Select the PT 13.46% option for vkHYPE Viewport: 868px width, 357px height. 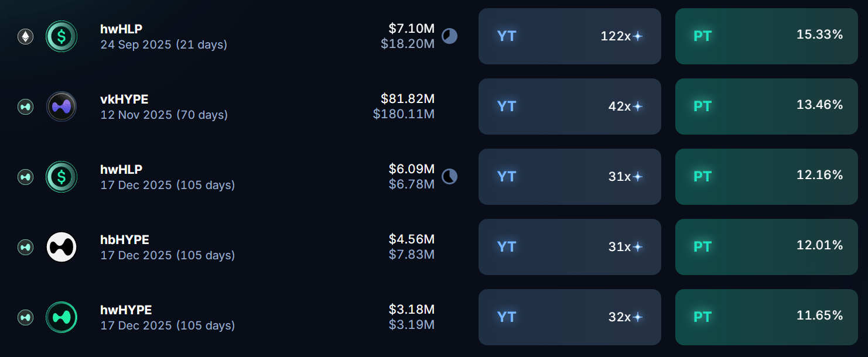[x=766, y=107]
